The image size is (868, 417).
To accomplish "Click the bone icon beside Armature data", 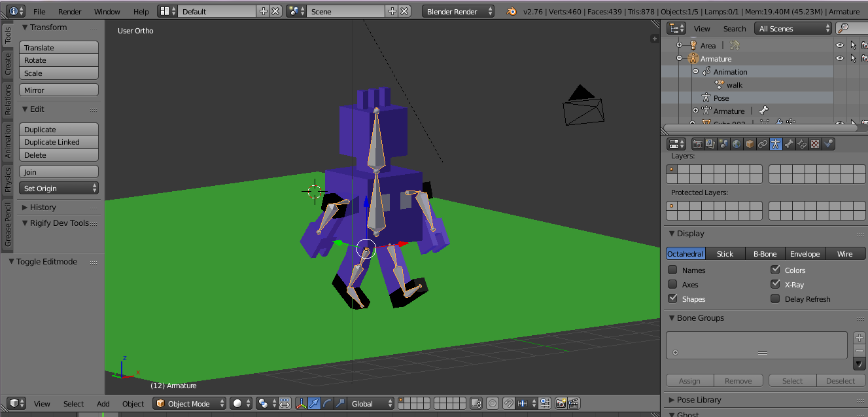I will [x=763, y=111].
